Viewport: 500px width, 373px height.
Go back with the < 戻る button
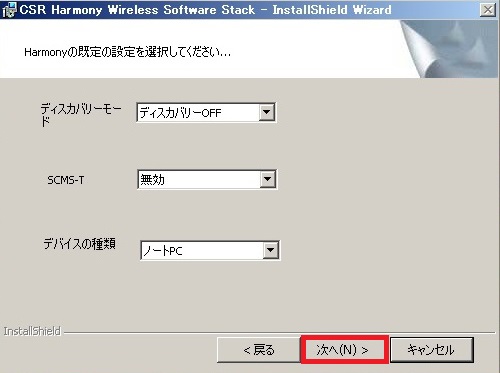pos(259,350)
